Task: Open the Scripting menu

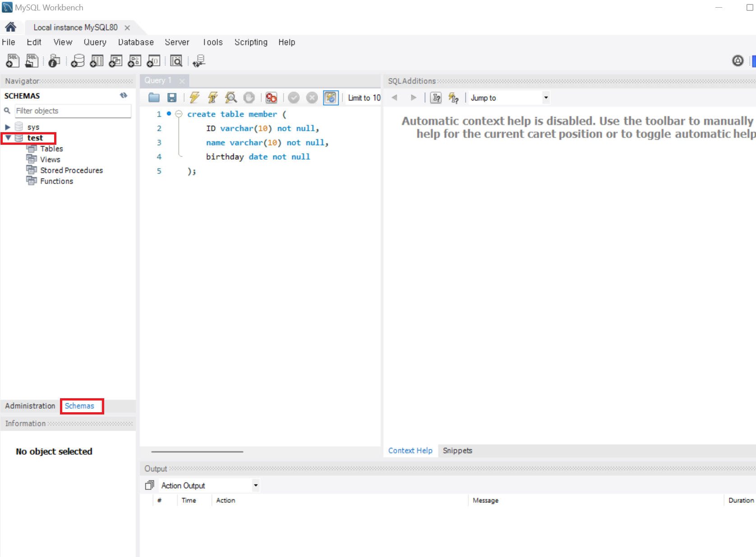Action: (251, 42)
